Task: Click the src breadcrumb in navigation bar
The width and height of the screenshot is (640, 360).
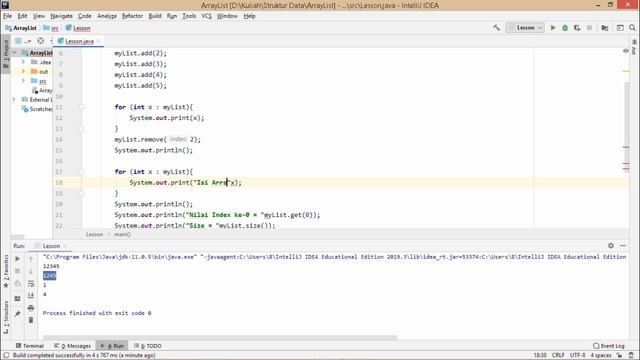Action: point(51,28)
